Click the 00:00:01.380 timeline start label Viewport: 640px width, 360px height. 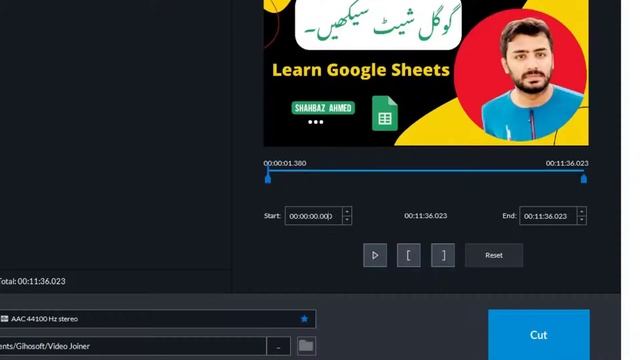tap(285, 163)
